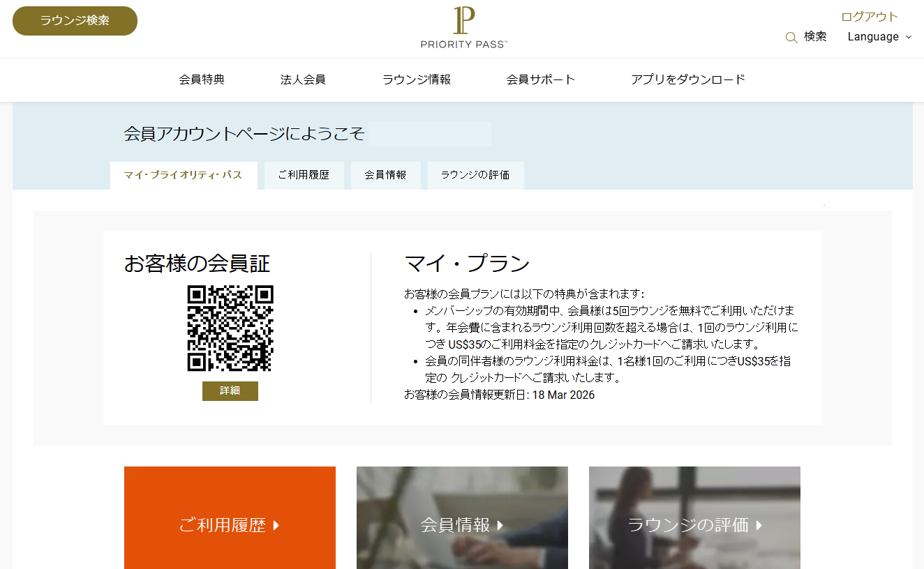Open the ラウンジ情報 menu
The height and width of the screenshot is (569, 924).
point(417,79)
